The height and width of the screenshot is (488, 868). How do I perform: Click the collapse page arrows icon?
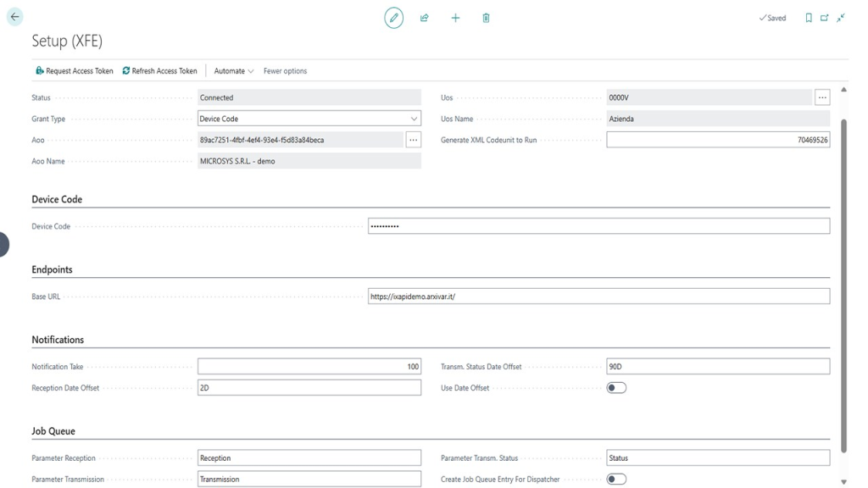pyautogui.click(x=841, y=18)
